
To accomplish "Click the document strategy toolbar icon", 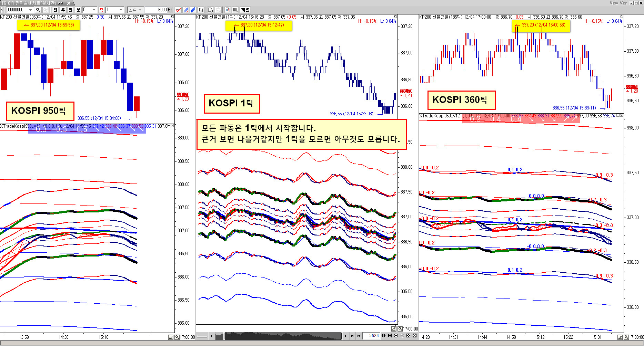I will click(211, 10).
